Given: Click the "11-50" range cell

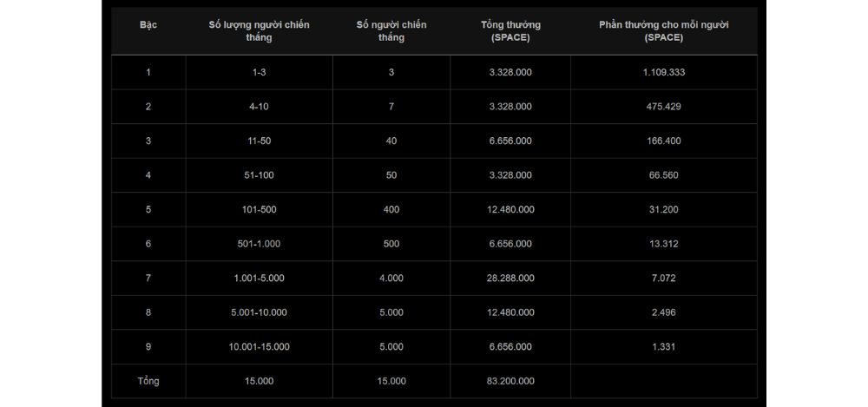Looking at the screenshot, I should (259, 141).
